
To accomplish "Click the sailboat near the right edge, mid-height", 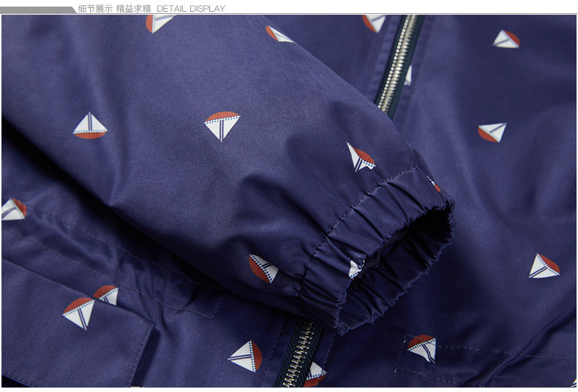I will pos(544,265).
